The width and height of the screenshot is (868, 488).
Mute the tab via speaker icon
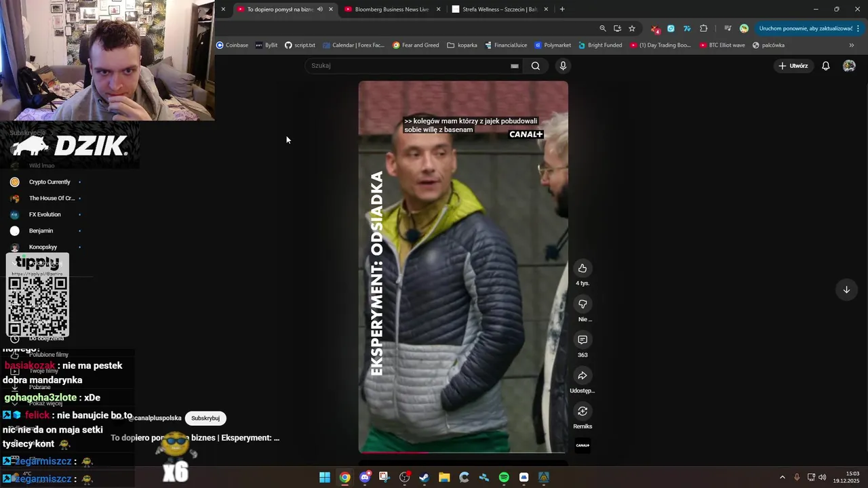coord(320,9)
